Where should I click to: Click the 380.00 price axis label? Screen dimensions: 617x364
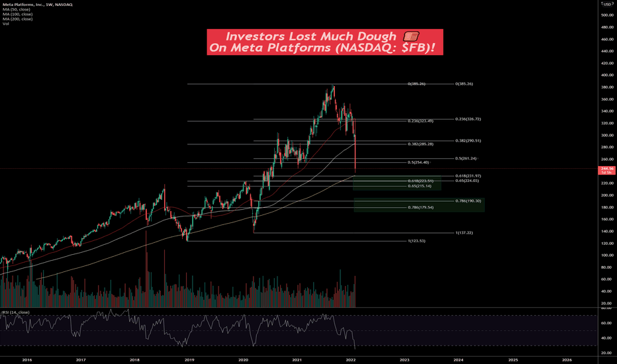[x=607, y=87]
